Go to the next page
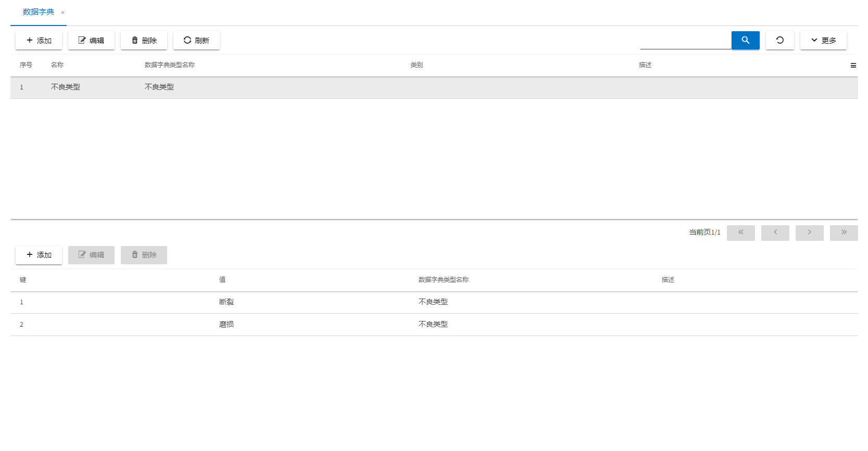The height and width of the screenshot is (451, 868). [x=809, y=233]
